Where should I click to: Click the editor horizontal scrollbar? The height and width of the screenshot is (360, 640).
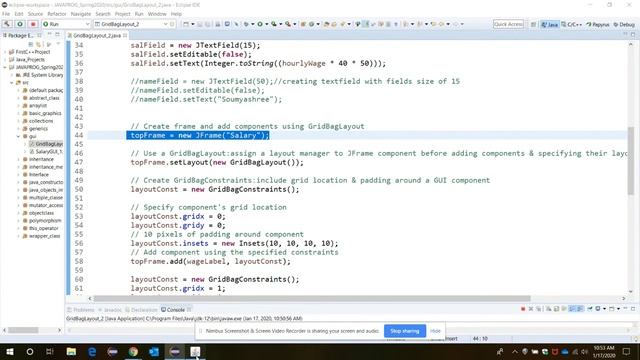click(312, 298)
